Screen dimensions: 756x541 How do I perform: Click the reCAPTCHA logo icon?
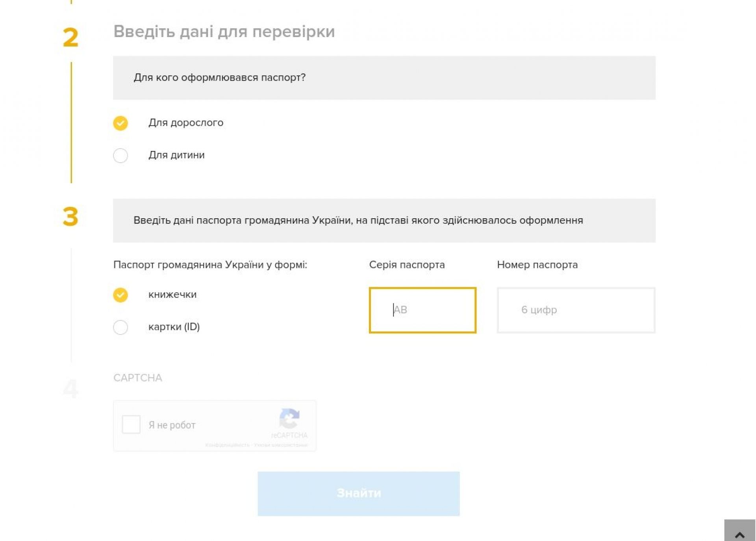point(289,418)
